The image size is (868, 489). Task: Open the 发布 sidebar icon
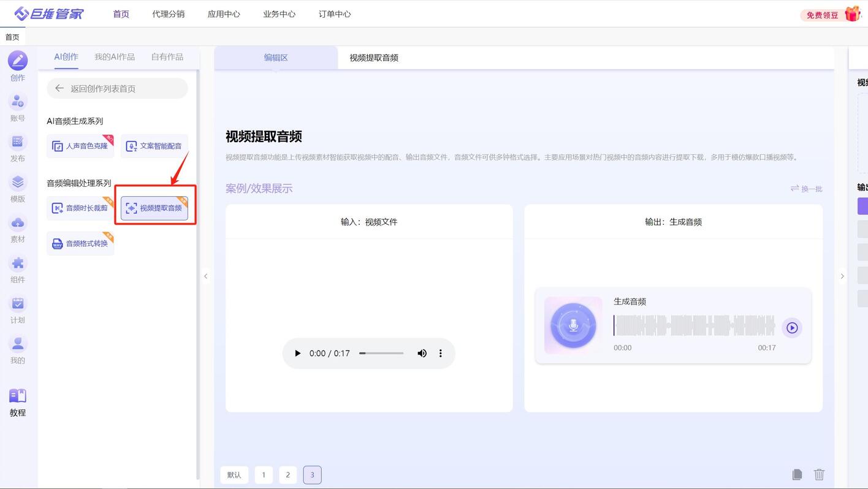coord(18,142)
